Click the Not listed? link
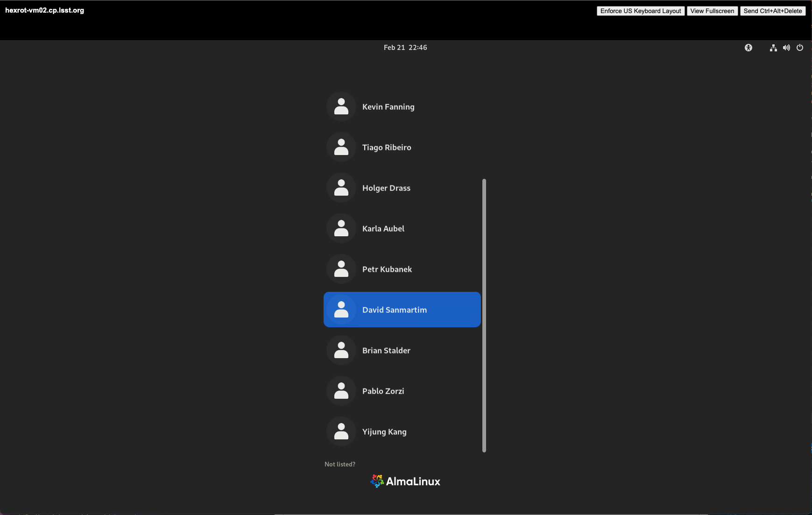Image resolution: width=812 pixels, height=515 pixels. (x=340, y=464)
